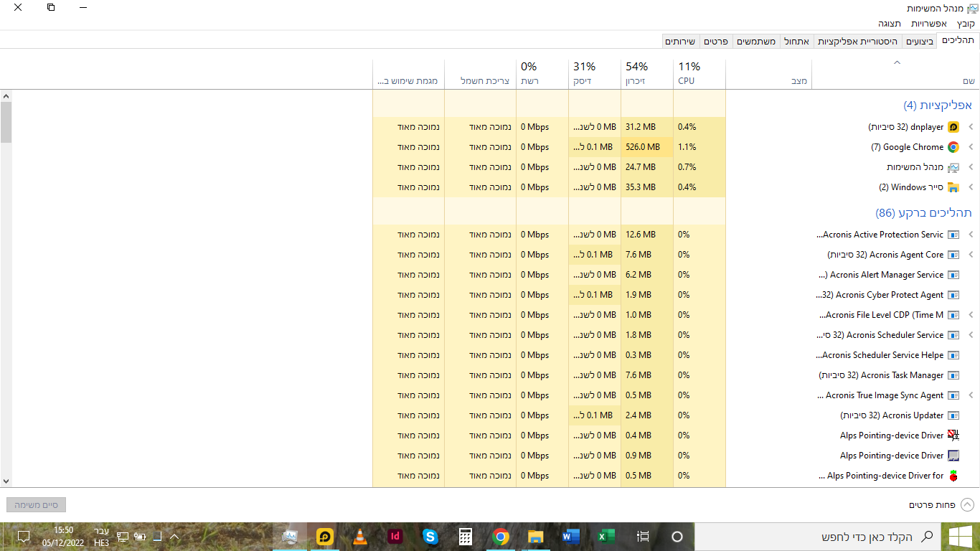This screenshot has width=980, height=551.
Task: Open Excel from the taskbar
Action: pos(606,537)
